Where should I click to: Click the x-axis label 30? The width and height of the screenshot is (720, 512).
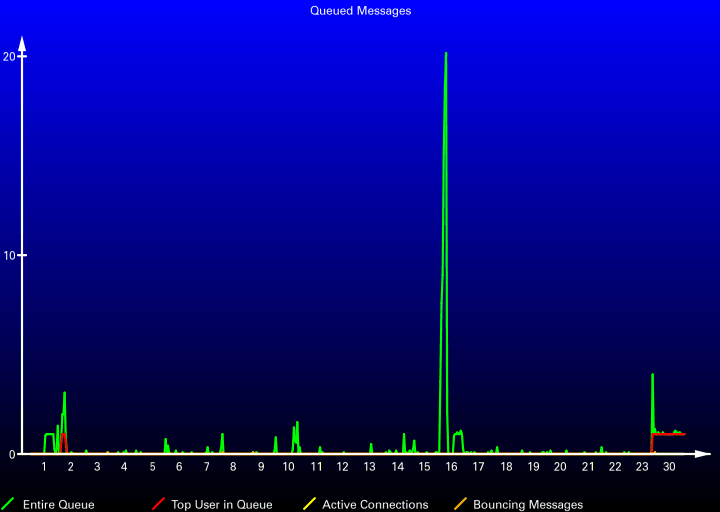tap(669, 467)
